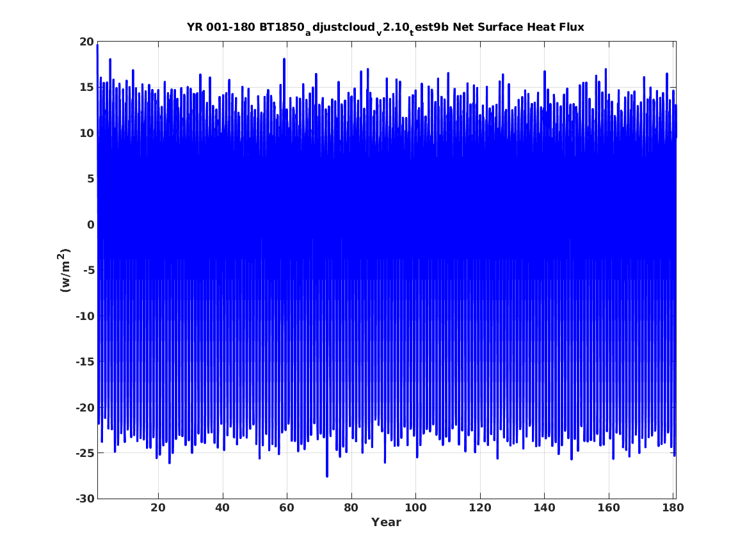747x560 pixels.
Task: Click x-axis tick label '160'
Action: 609,508
